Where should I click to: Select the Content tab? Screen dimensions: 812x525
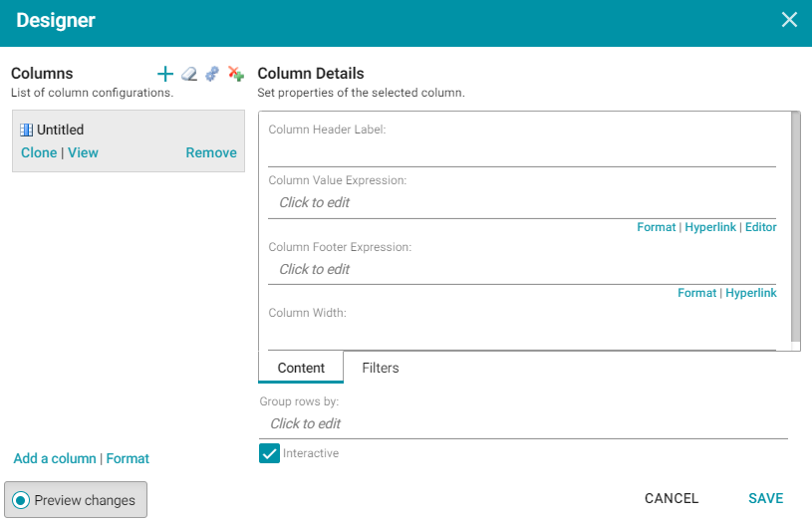point(301,368)
